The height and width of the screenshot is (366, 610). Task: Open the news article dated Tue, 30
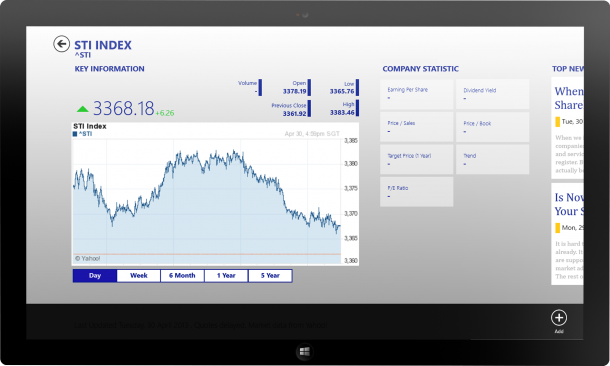pos(567,128)
